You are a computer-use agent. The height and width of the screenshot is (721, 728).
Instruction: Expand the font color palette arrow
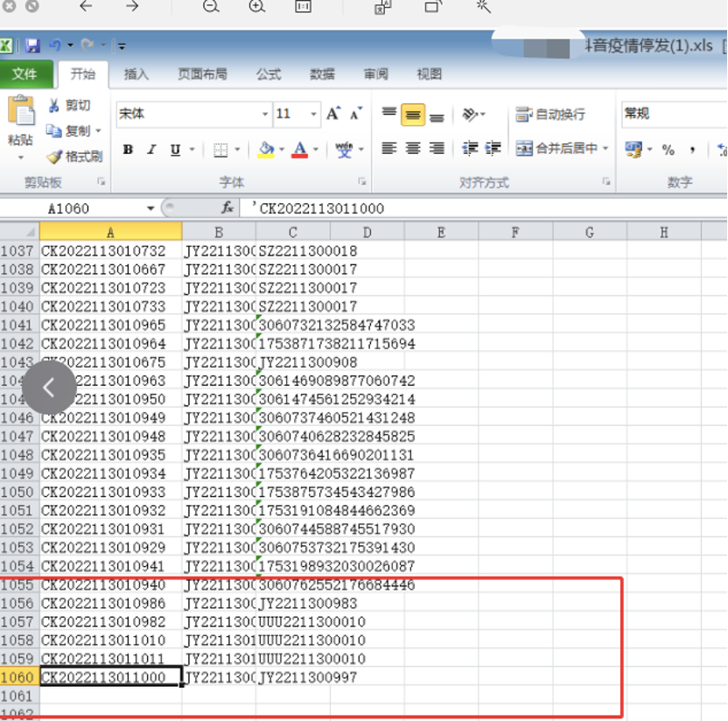316,150
